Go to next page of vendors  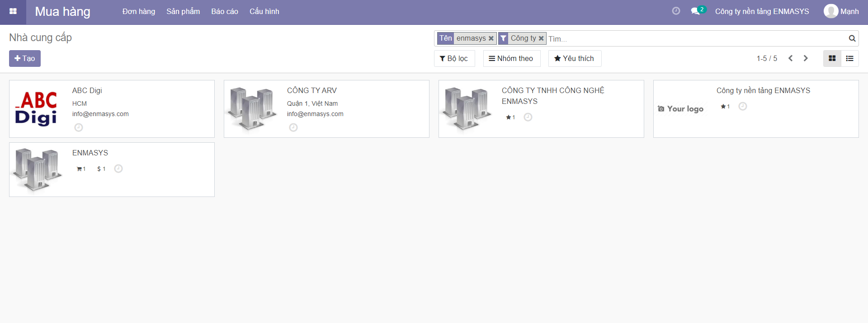pos(806,58)
